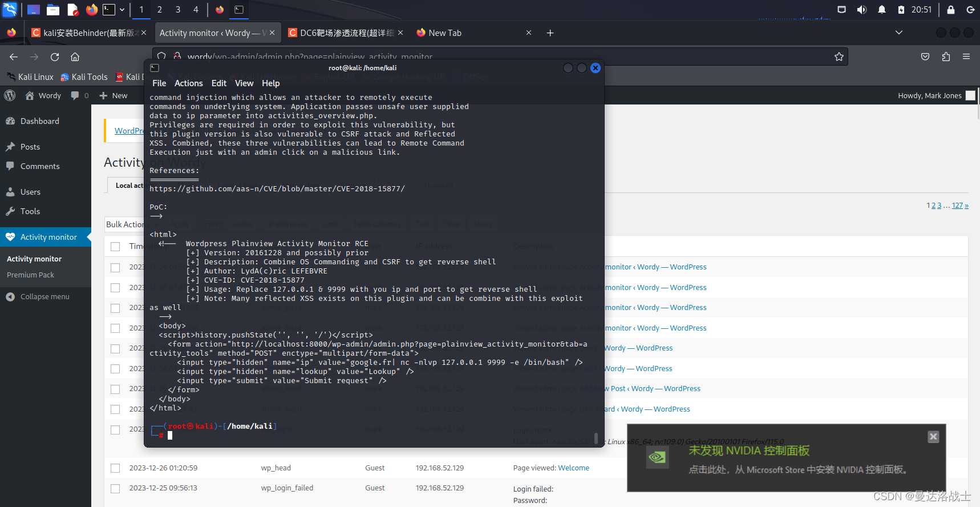
Task: Open the terminal Edit menu
Action: 219,83
